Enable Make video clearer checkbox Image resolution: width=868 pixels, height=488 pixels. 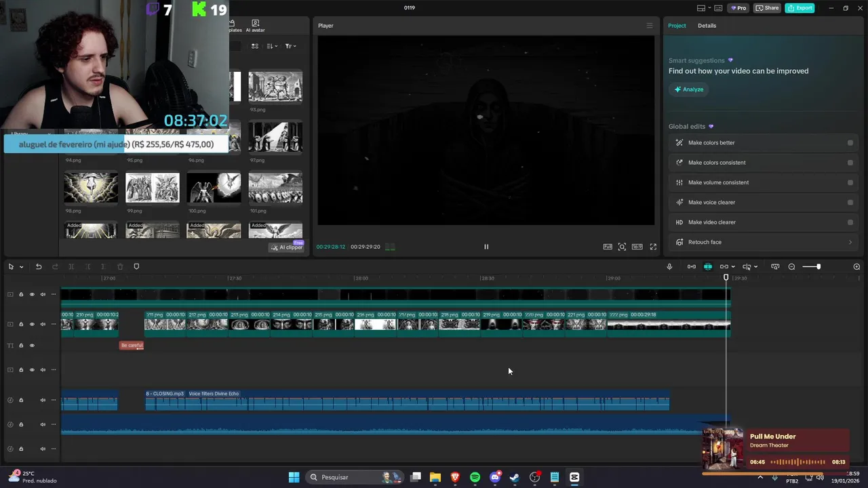(850, 222)
